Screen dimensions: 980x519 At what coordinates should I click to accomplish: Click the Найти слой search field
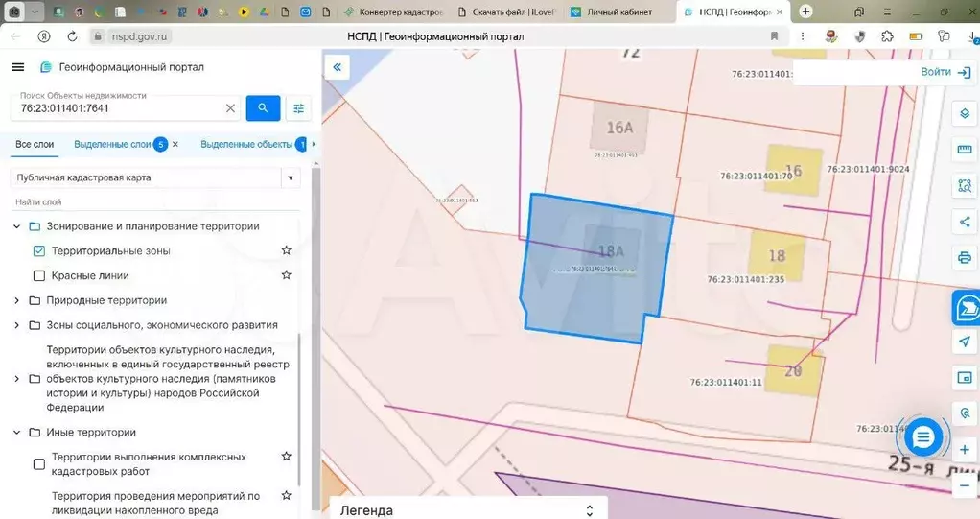coord(155,202)
